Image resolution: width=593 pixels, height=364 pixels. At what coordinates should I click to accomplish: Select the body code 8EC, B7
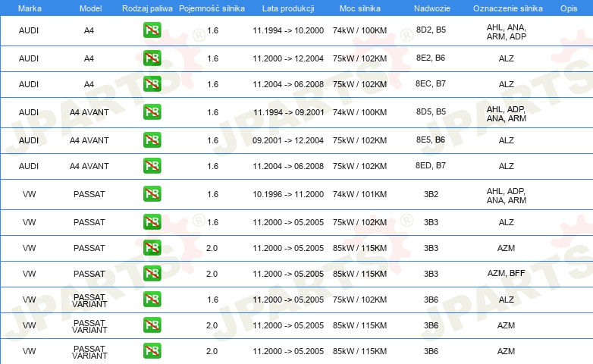(431, 83)
